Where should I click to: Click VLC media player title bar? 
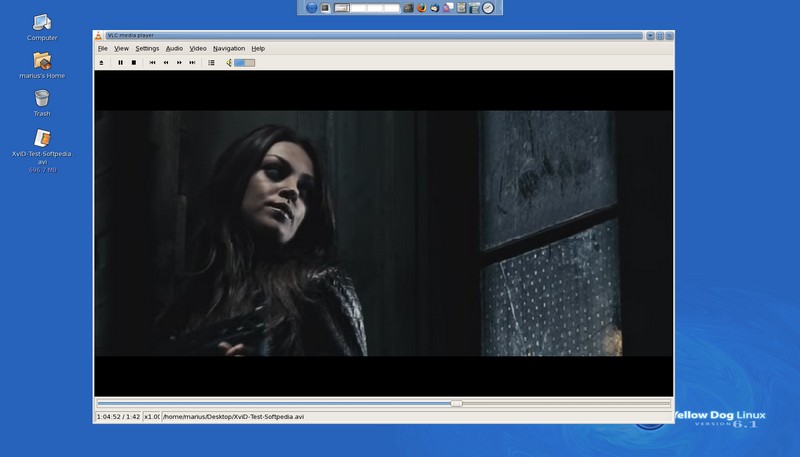click(x=374, y=36)
